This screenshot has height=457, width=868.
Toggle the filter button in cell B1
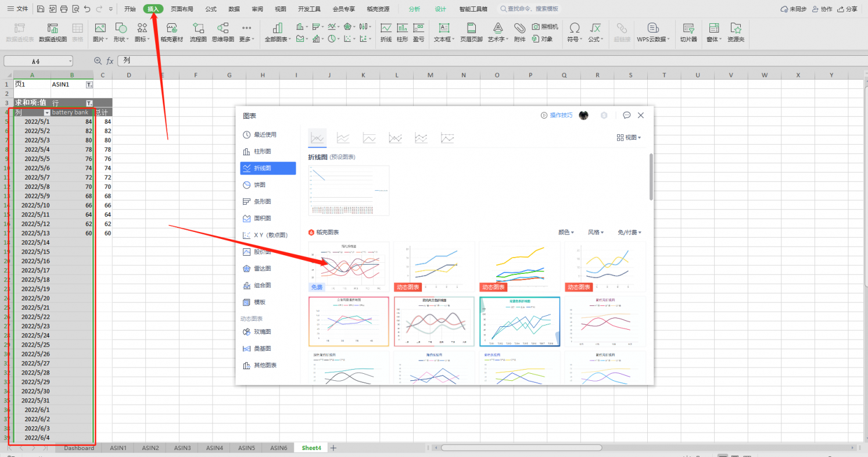89,85
